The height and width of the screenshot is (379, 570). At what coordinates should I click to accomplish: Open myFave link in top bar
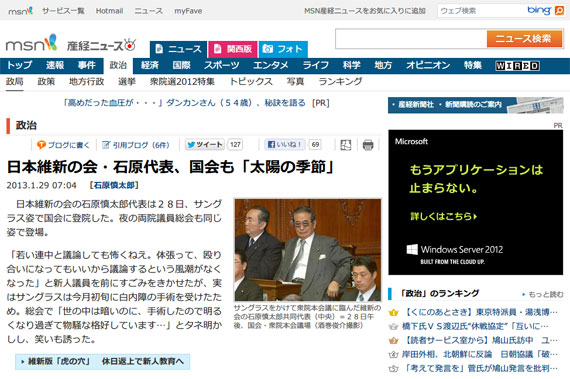(188, 11)
